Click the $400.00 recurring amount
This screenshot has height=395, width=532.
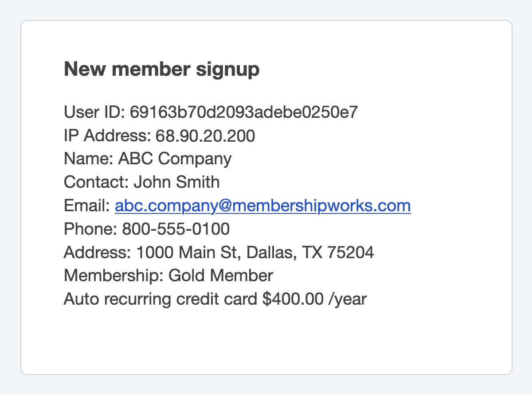[293, 300]
